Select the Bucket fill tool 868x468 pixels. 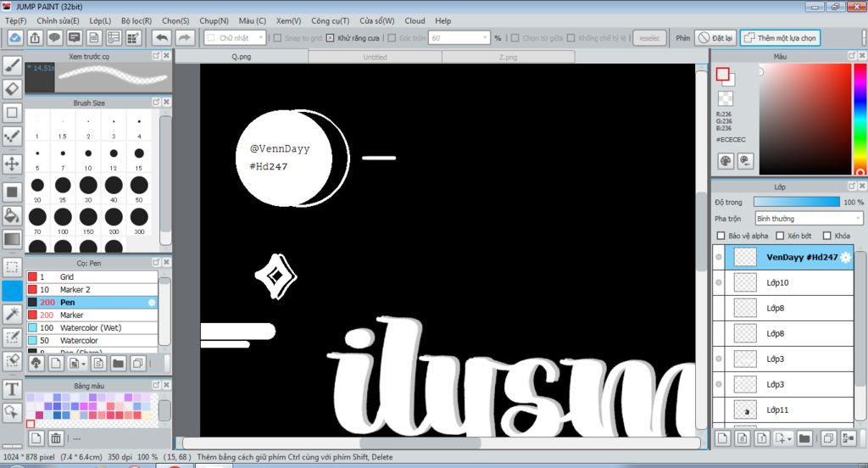coord(12,215)
